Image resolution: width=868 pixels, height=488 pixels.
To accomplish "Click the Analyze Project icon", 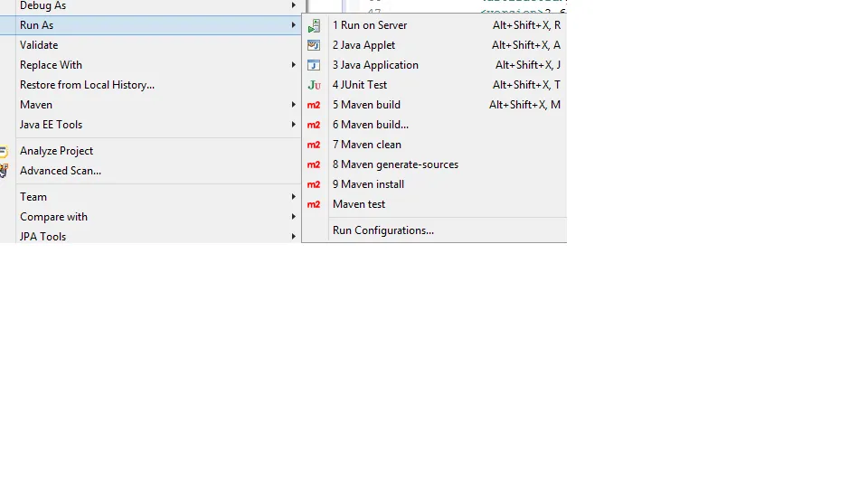I will tap(4, 151).
